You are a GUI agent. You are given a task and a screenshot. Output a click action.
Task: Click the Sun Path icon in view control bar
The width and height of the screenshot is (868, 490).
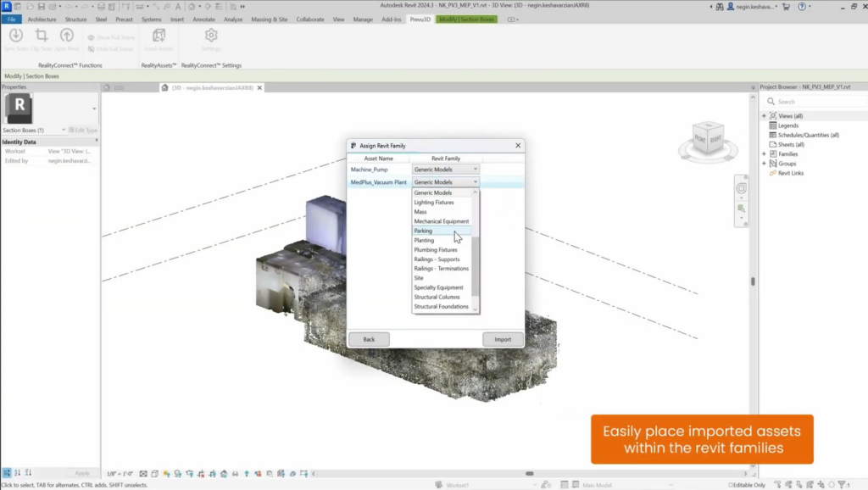pyautogui.click(x=166, y=474)
